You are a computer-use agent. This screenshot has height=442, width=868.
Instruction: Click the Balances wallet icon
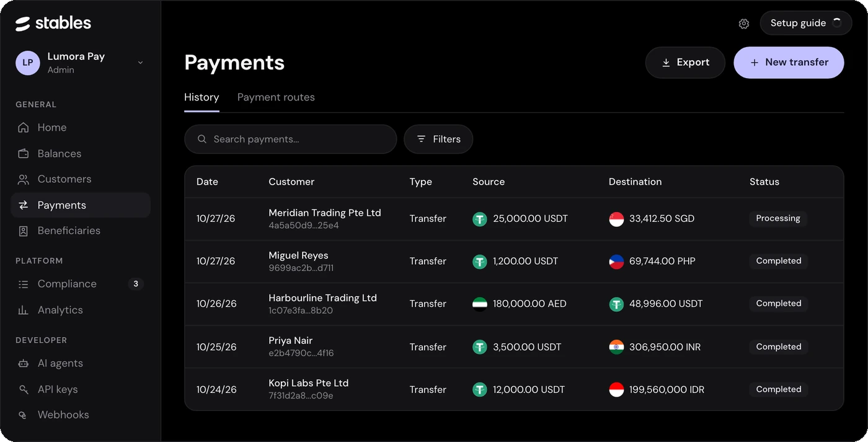point(24,154)
